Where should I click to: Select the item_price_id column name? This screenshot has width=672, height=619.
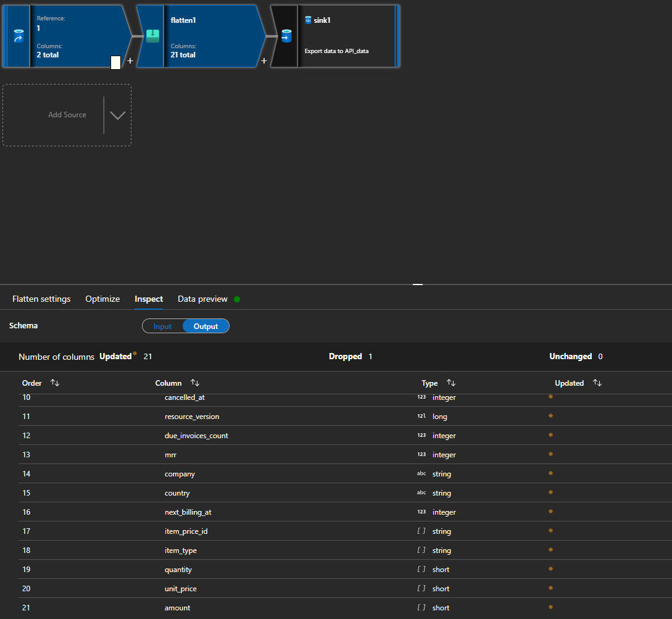point(186,531)
